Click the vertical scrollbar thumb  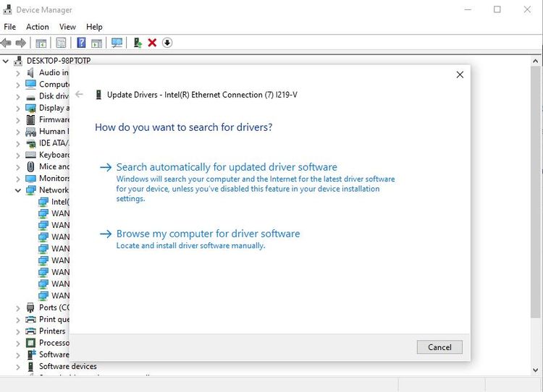[535, 192]
